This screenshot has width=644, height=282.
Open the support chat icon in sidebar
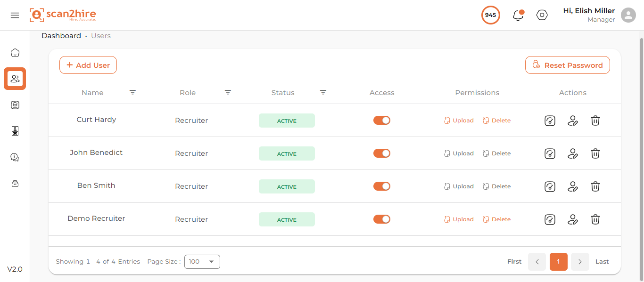tap(15, 157)
